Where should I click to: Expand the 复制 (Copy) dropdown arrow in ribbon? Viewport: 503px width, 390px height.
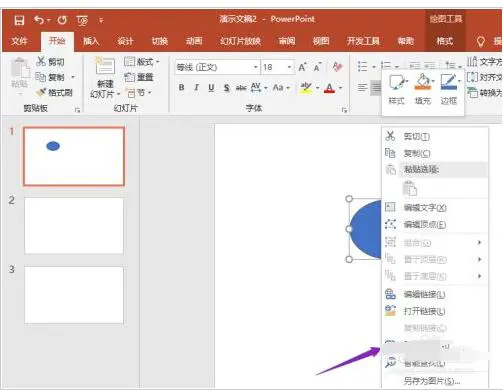coord(73,77)
